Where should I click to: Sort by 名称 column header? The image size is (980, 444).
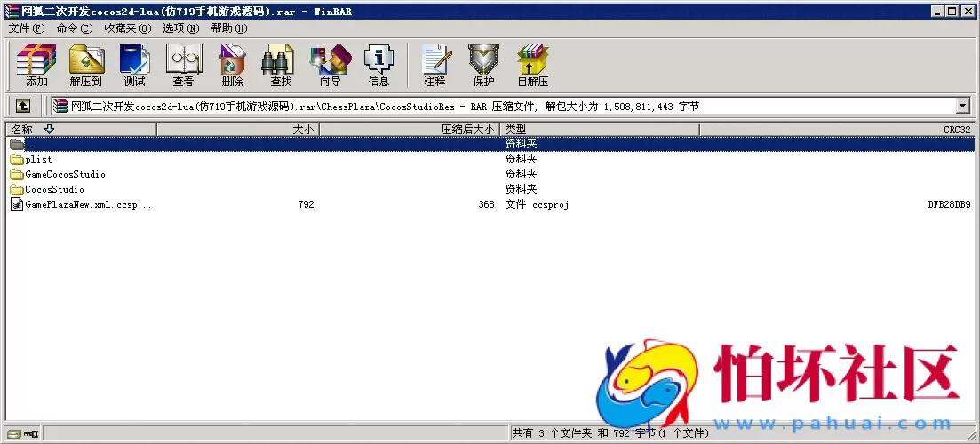coord(81,130)
